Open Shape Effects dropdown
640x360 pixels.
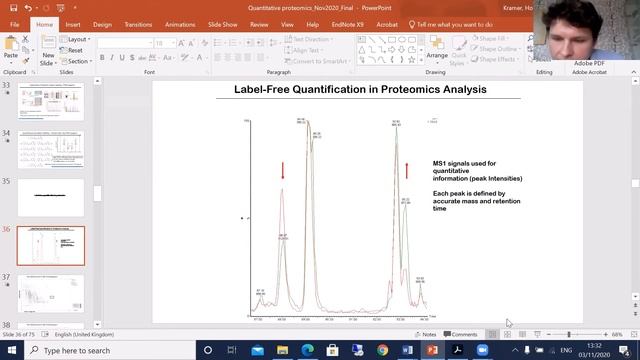[x=496, y=59]
